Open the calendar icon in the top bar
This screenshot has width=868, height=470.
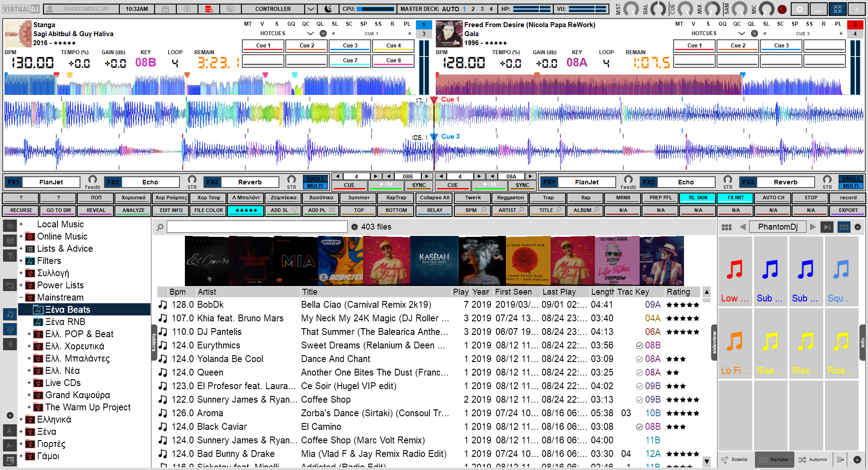[165, 9]
